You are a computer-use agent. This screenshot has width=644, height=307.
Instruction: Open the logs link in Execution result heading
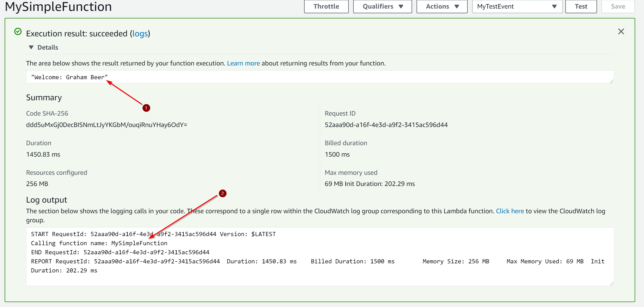140,34
